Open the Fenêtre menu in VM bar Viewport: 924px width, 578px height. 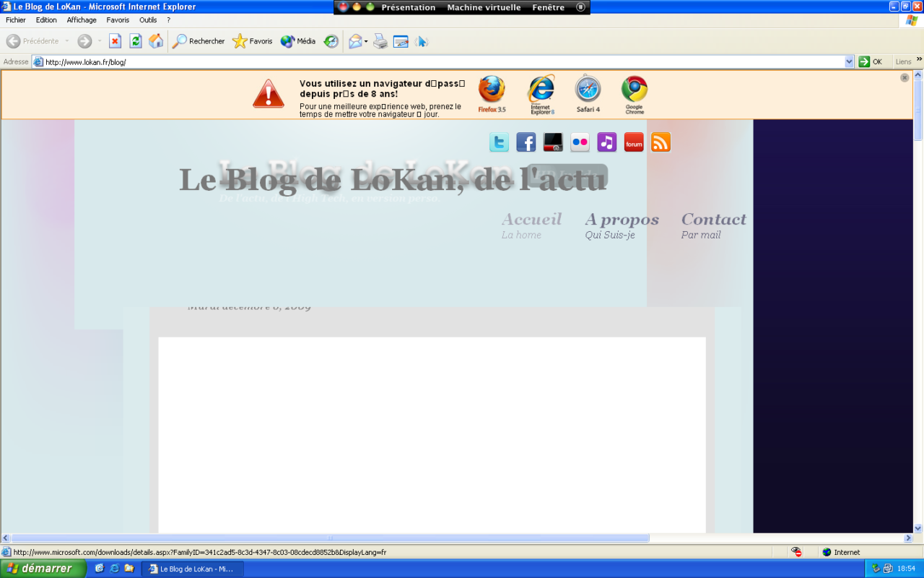point(549,7)
